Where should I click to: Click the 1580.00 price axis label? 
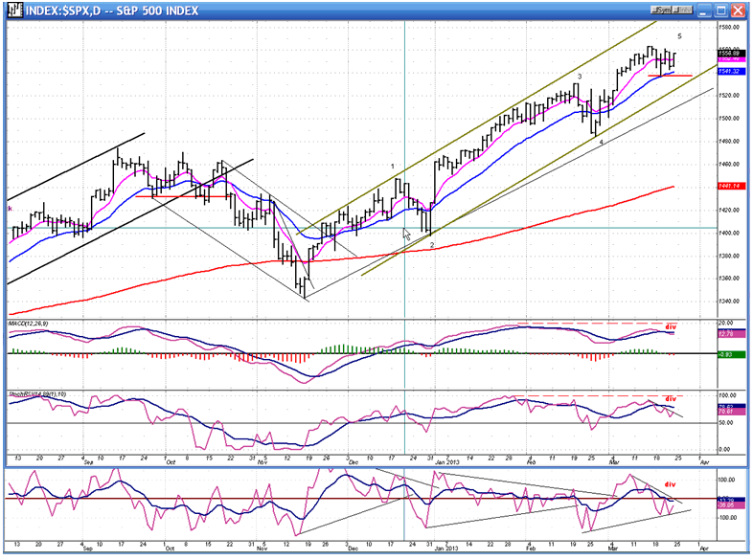pyautogui.click(x=729, y=28)
